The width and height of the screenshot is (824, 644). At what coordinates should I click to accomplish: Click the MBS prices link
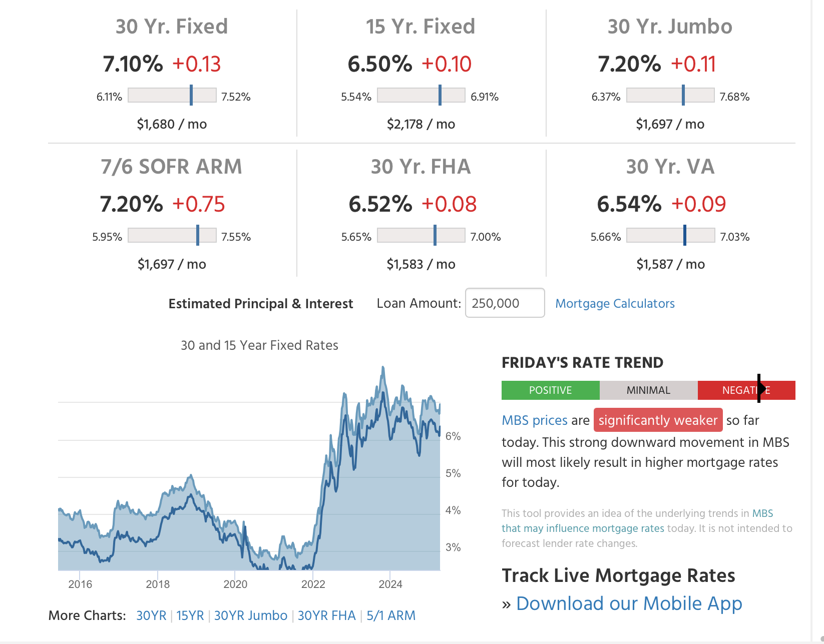pos(535,420)
